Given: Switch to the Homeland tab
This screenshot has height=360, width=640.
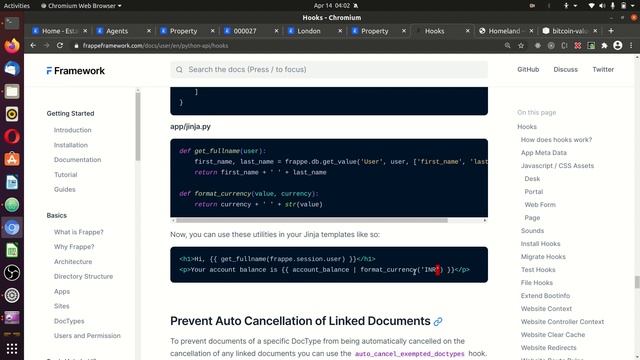Looking at the screenshot, I should [504, 31].
